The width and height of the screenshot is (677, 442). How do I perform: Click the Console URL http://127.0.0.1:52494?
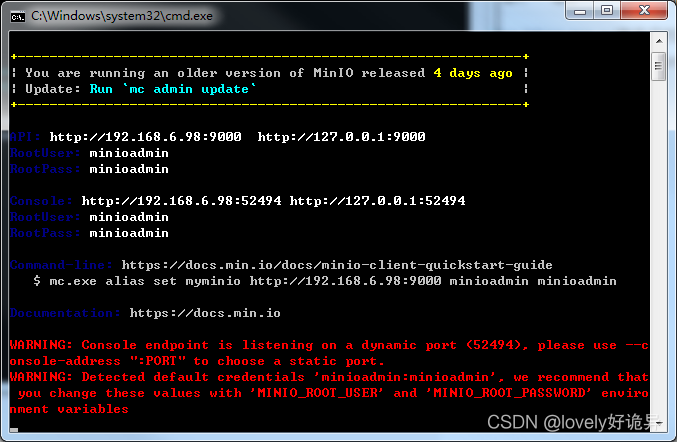click(x=377, y=201)
